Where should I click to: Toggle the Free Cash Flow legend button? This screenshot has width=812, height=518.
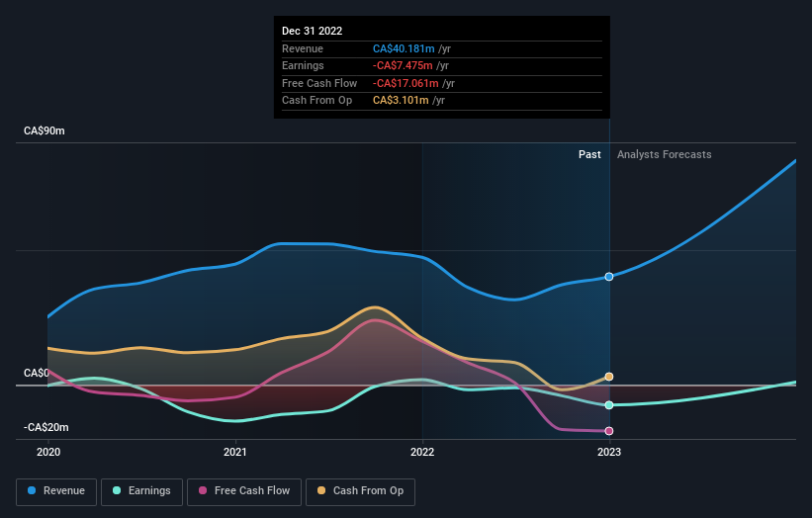(x=244, y=491)
